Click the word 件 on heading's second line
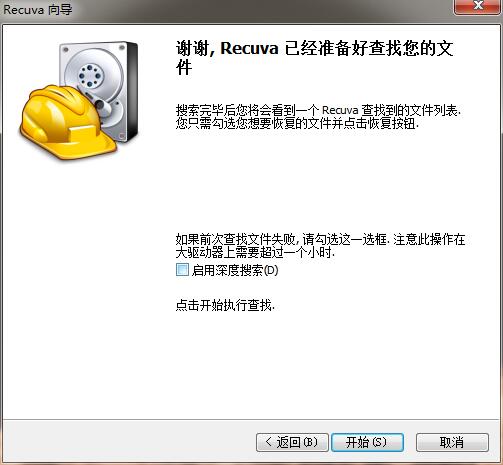 coord(184,68)
